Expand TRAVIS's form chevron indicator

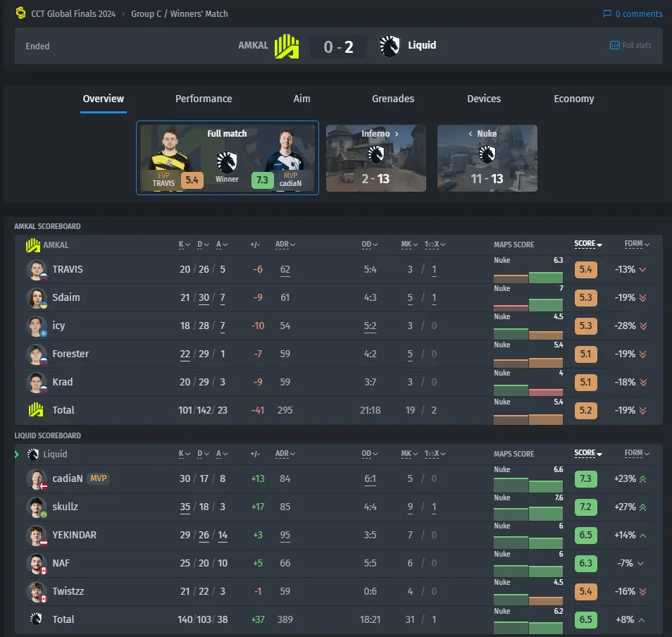[642, 270]
